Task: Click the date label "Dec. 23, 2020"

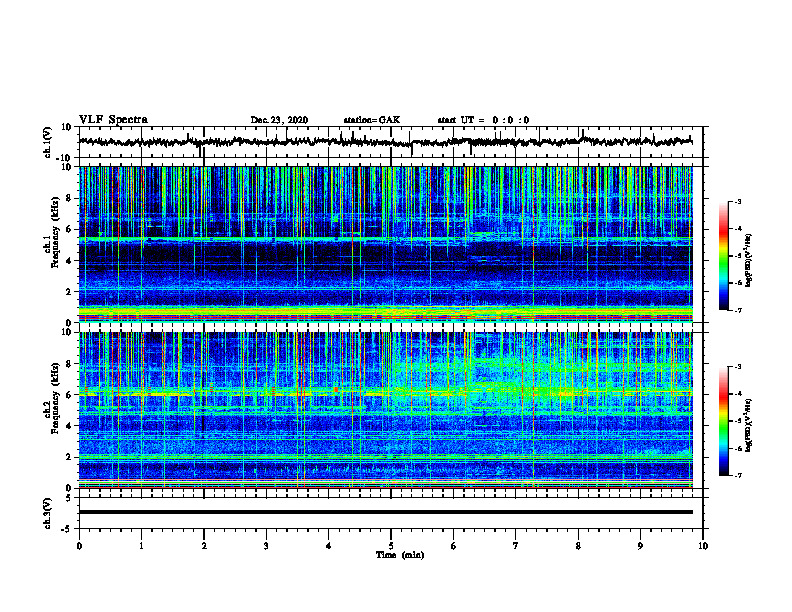Action: tap(279, 120)
